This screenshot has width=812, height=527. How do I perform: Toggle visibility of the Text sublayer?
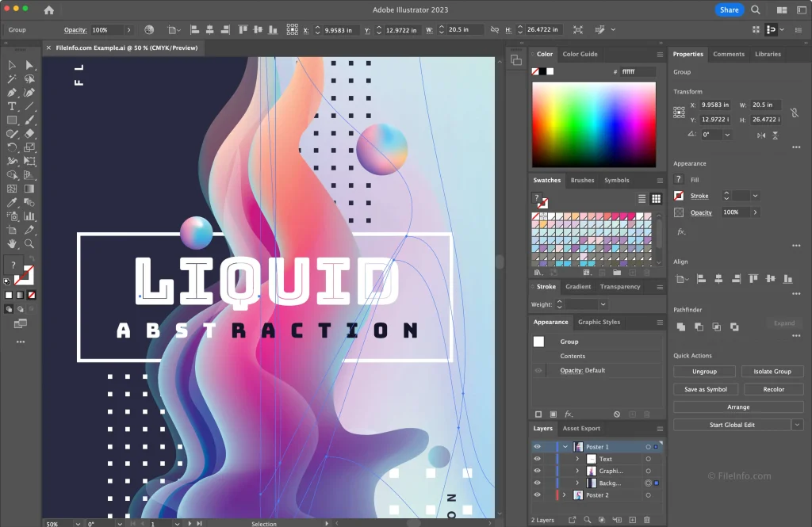click(x=537, y=459)
